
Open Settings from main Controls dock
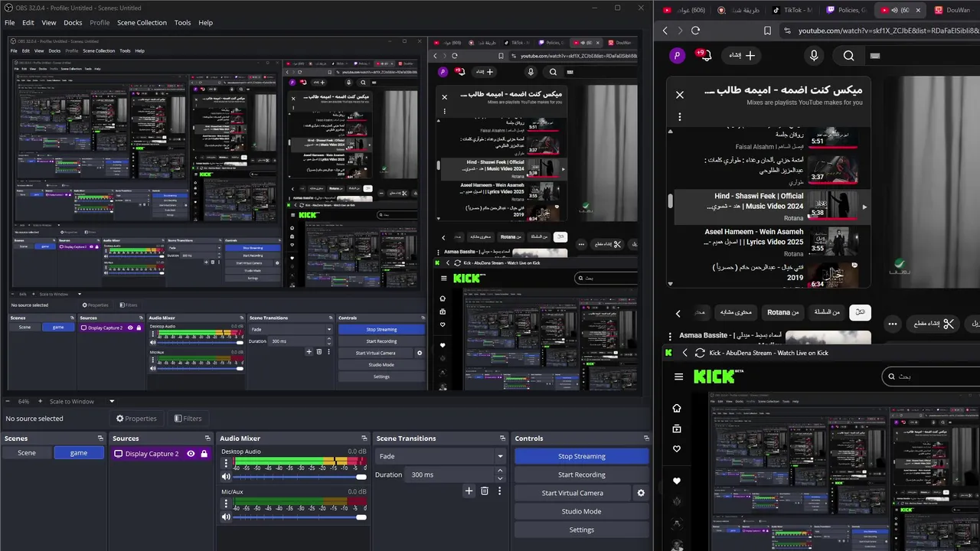[581, 530]
